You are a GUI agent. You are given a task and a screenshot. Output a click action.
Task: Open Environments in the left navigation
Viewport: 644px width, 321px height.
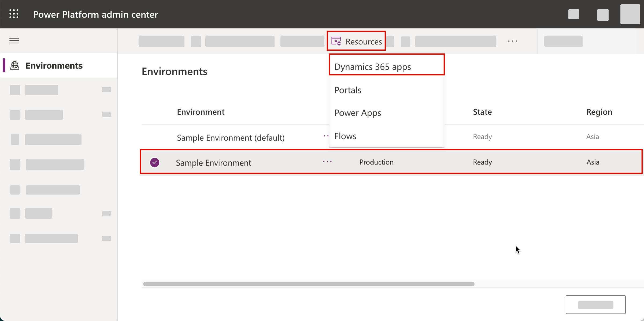[x=59, y=66]
